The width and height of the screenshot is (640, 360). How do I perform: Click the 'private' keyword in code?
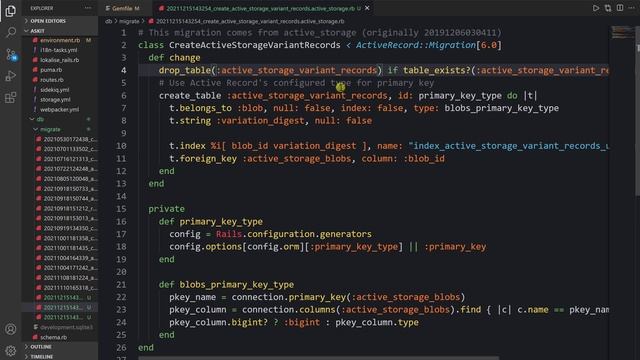[x=166, y=209]
